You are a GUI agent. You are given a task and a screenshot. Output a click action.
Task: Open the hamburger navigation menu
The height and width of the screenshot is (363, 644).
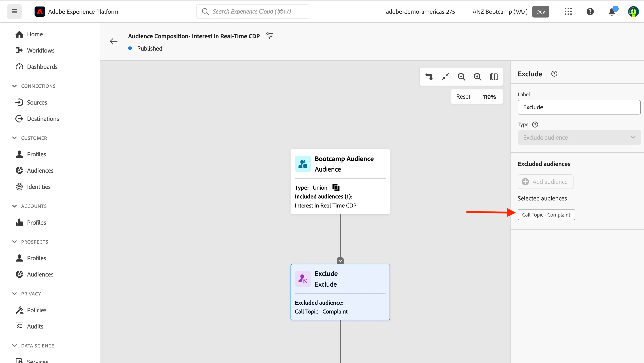pos(14,12)
